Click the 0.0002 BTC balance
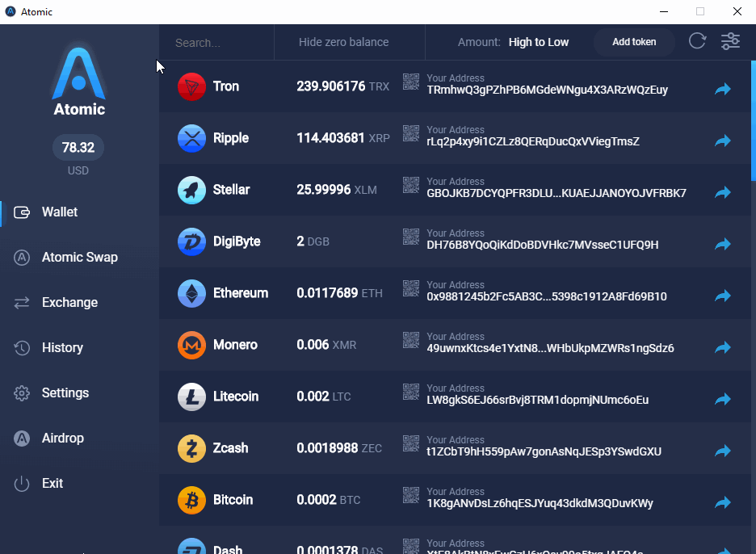The height and width of the screenshot is (554, 756). (x=329, y=500)
